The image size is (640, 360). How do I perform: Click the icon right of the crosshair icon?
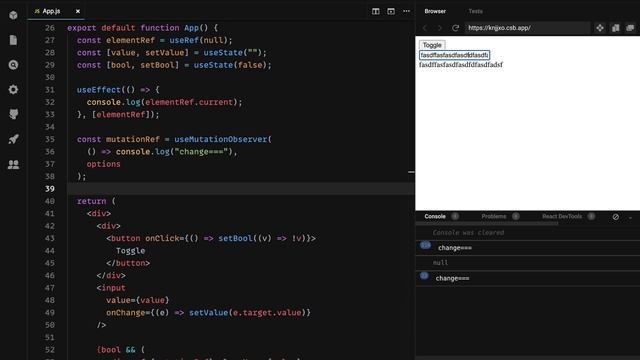pos(616,28)
